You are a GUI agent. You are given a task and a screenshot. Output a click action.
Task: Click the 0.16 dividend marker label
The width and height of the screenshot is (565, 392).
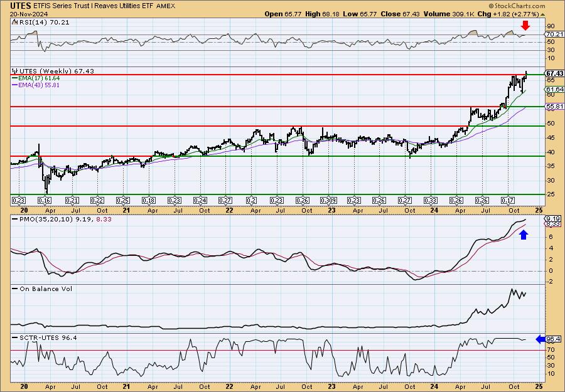point(45,201)
